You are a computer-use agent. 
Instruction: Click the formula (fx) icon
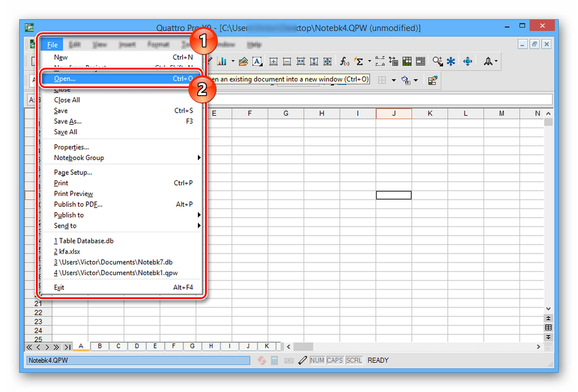pyautogui.click(x=345, y=61)
